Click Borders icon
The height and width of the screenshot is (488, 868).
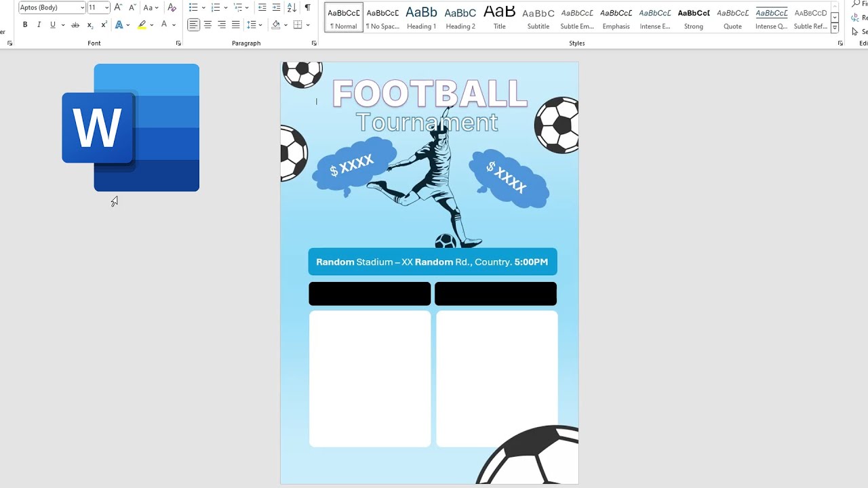298,25
